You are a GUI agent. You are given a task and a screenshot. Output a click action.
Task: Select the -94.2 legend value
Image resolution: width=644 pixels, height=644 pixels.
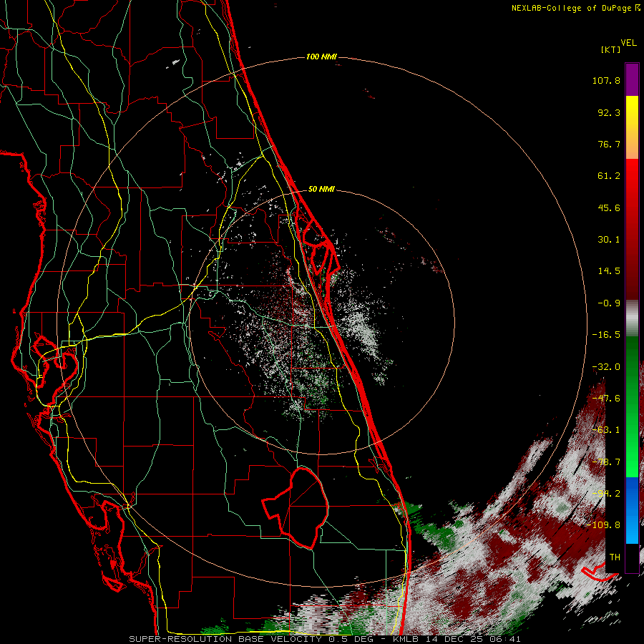[606, 494]
